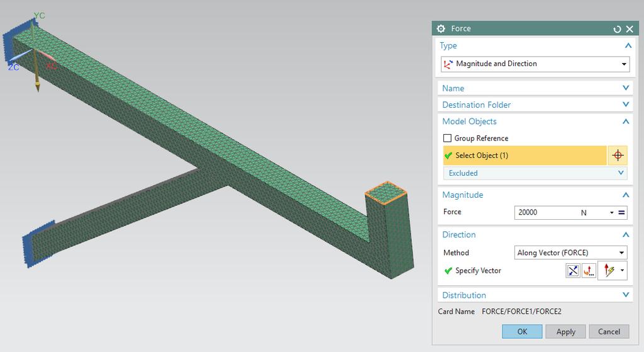
Task: Reset the Force dialog with the reset arrow
Action: point(617,29)
